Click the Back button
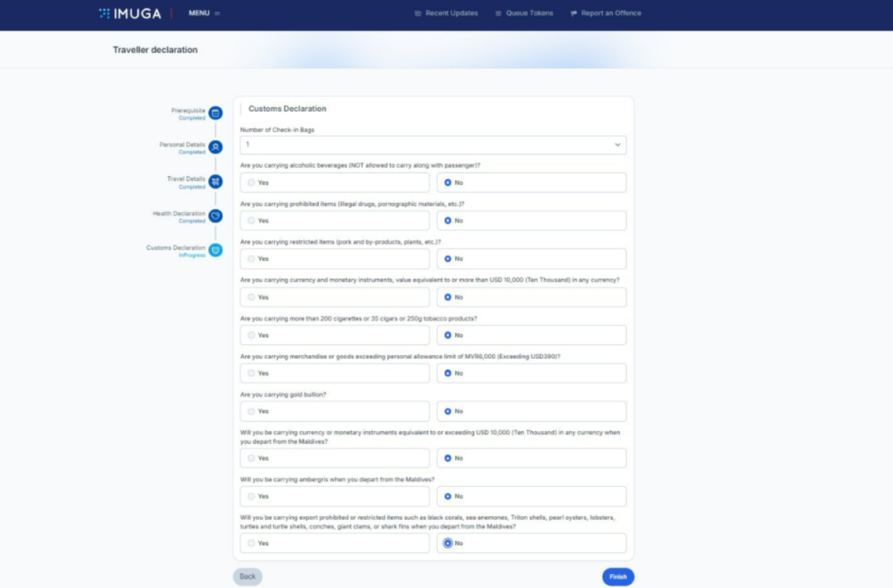The image size is (893, 588). click(x=248, y=576)
